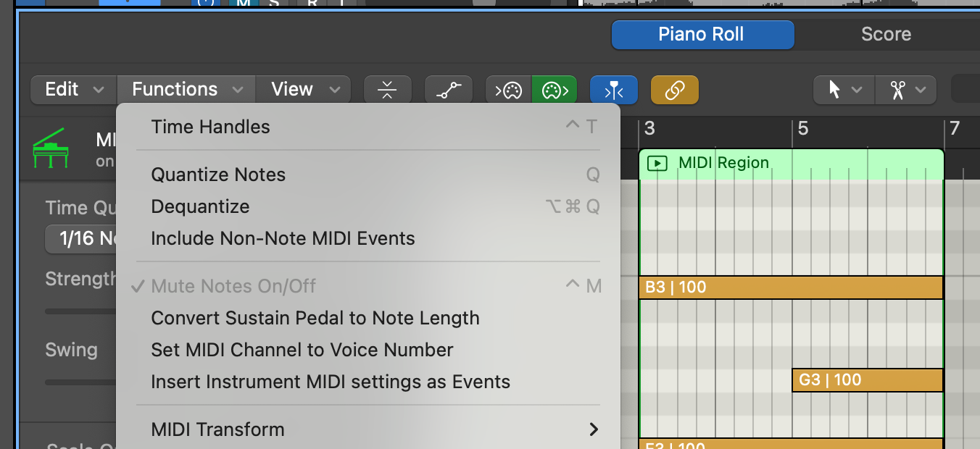This screenshot has width=980, height=449.
Task: Open the Edit dropdown menu
Action: click(x=74, y=90)
